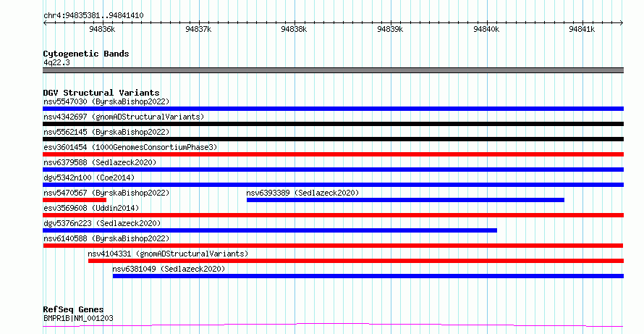
Task: Click the esv3569608 (Uddin2014) label
Action: tap(91, 208)
